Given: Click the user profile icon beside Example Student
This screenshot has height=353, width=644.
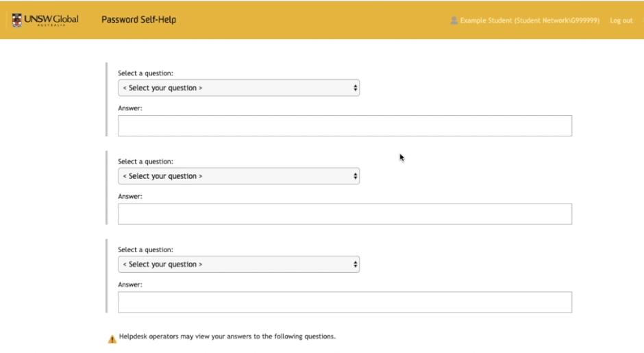Looking at the screenshot, I should (x=454, y=21).
